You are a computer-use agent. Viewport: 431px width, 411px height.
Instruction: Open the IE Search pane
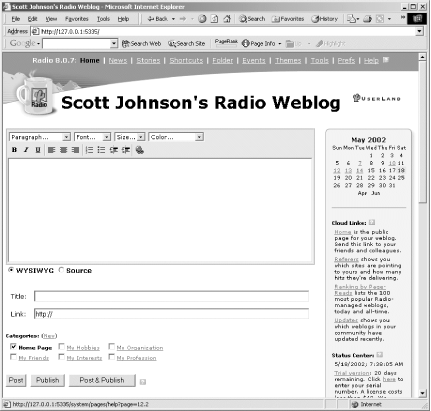click(x=252, y=19)
